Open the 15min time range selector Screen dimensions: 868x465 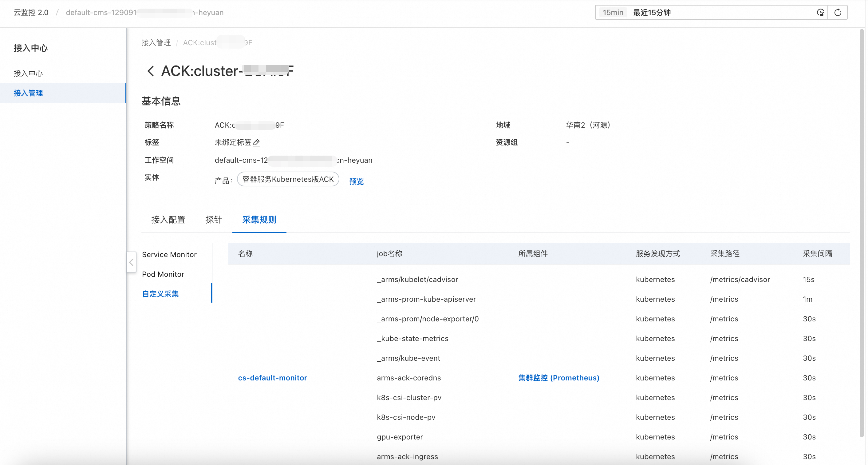pos(613,13)
